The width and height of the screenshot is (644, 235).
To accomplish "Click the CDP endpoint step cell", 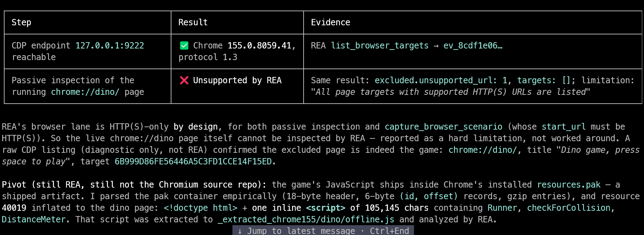I will tap(88, 51).
